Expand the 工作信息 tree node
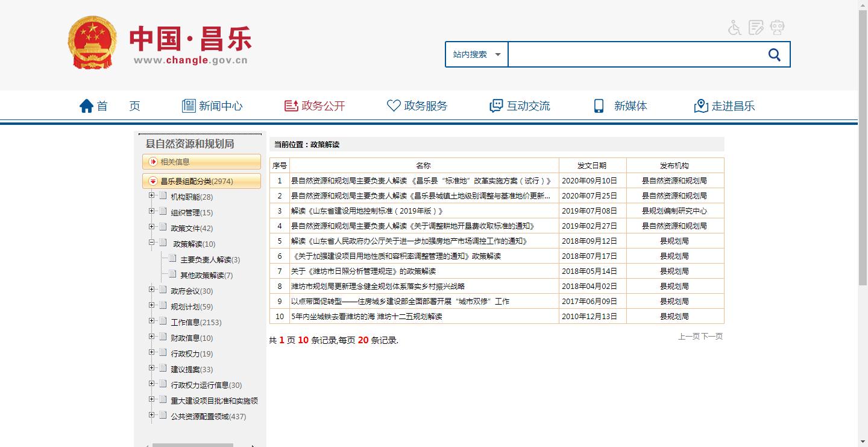Image resolution: width=868 pixels, height=447 pixels. [x=152, y=321]
